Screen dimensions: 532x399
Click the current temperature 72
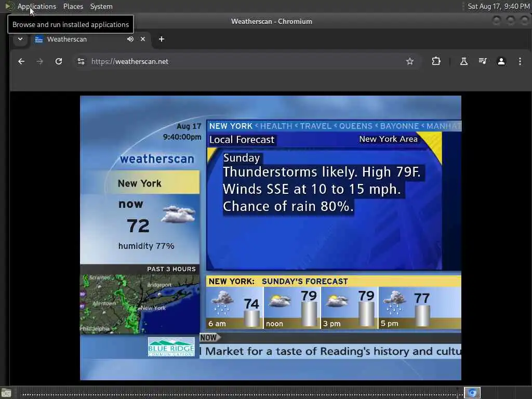tap(138, 225)
